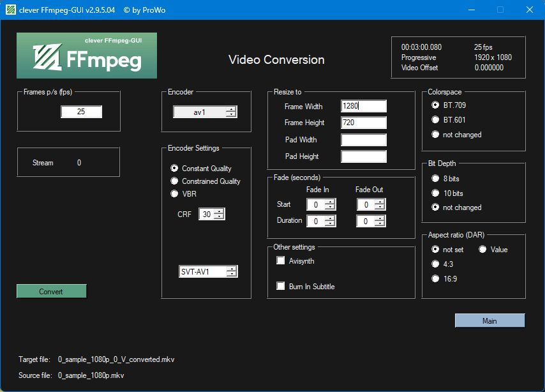The height and width of the screenshot is (392, 545).
Task: Decrease Fade In Duration value
Action: (330, 223)
